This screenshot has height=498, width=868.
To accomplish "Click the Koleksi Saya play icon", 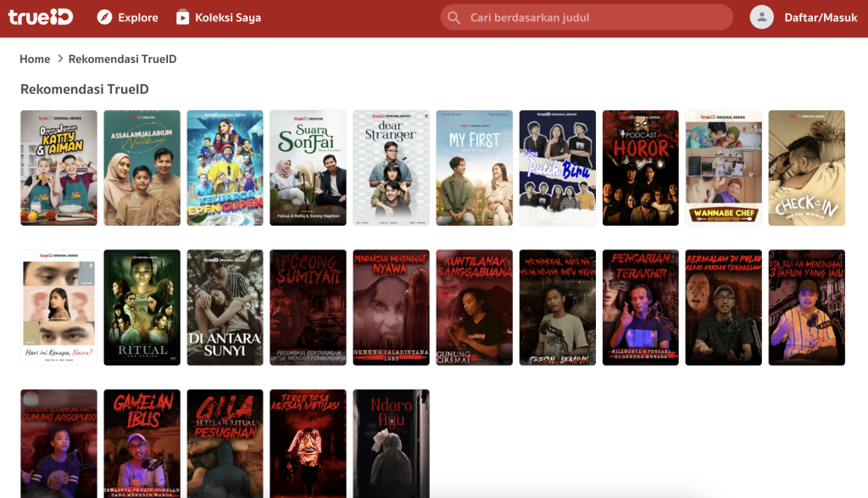I will (x=182, y=18).
